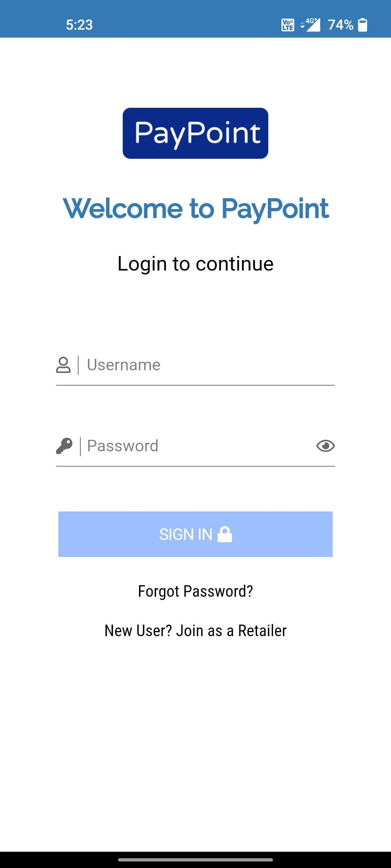Tap the user profile icon beside Username
This screenshot has height=868, width=391.
[63, 365]
